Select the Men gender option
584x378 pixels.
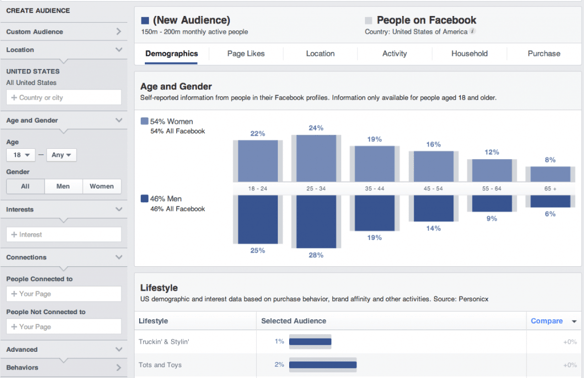point(63,186)
